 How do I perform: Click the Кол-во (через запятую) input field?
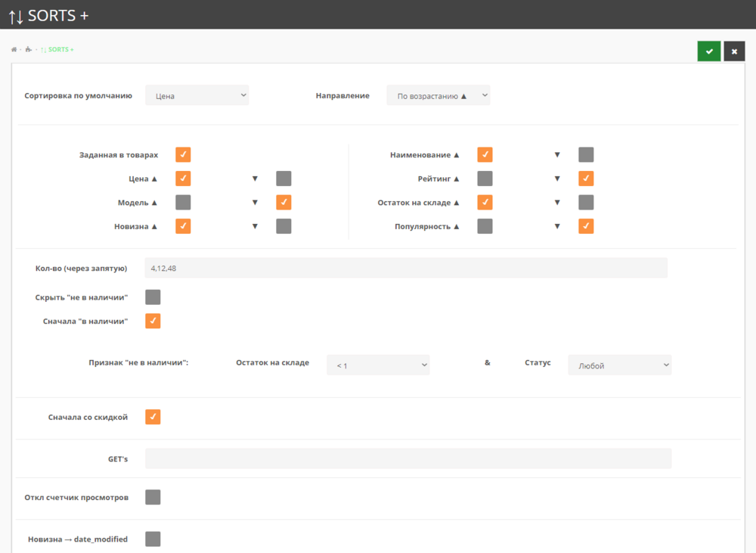[406, 268]
